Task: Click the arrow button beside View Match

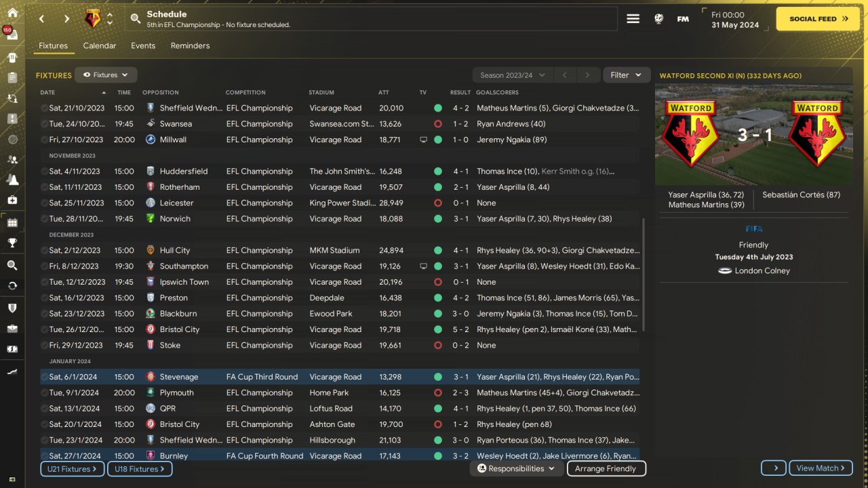Action: [x=774, y=468]
